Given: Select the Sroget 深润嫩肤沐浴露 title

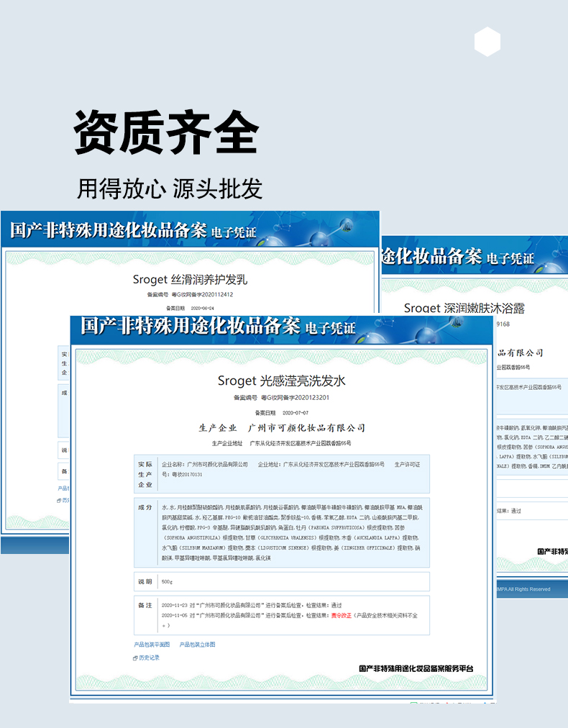Looking at the screenshot, I should (x=464, y=308).
